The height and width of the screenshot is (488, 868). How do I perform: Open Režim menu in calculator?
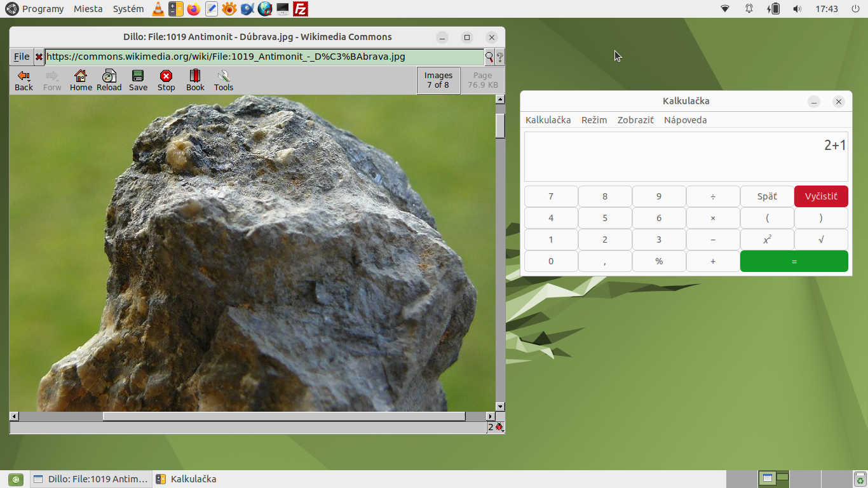tap(594, 120)
